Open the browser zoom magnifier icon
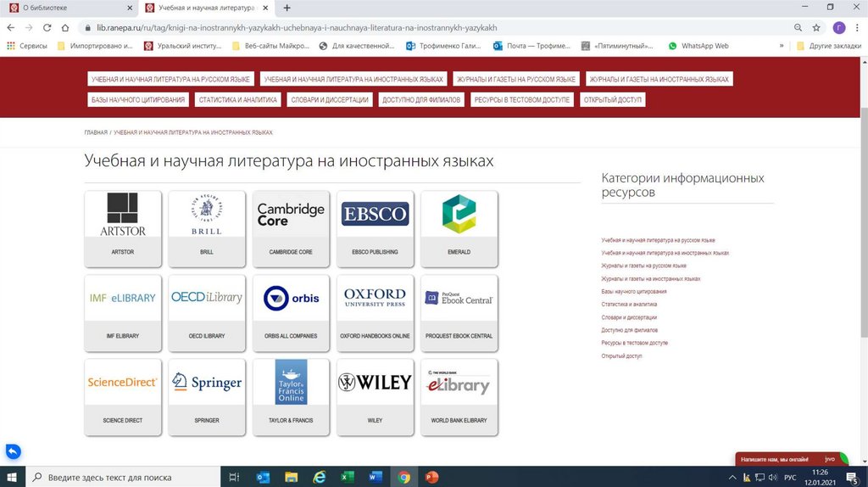 pos(798,28)
